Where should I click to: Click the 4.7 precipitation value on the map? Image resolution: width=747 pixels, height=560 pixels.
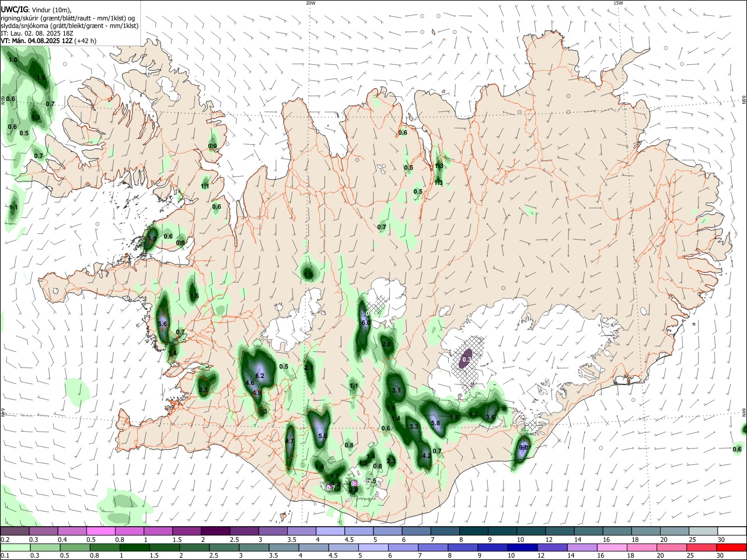tap(289, 442)
